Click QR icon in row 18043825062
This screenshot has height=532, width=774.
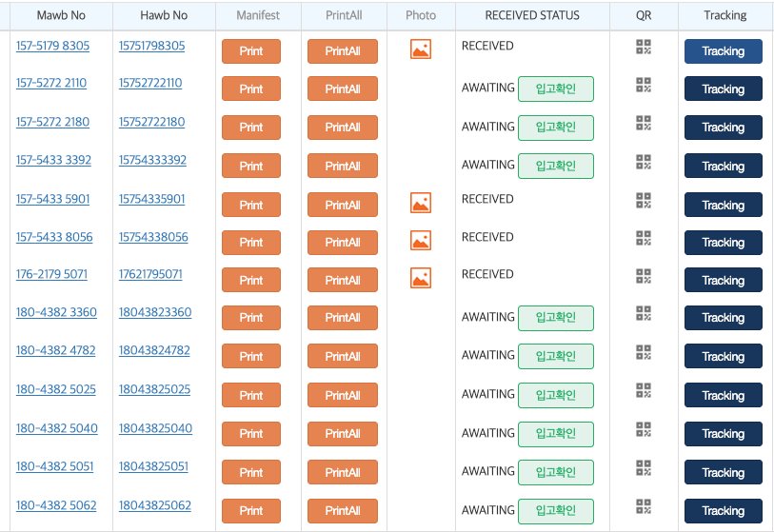[644, 505]
